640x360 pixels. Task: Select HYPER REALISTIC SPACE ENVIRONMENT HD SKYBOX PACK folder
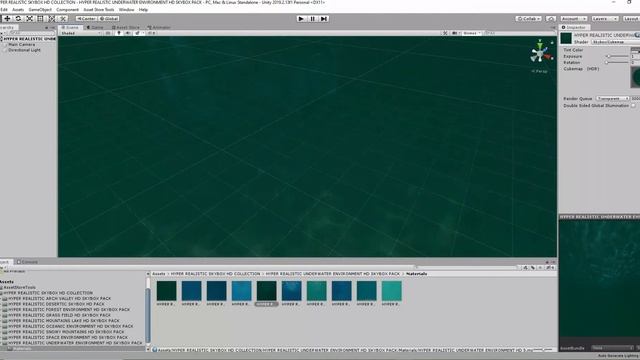coord(68,338)
